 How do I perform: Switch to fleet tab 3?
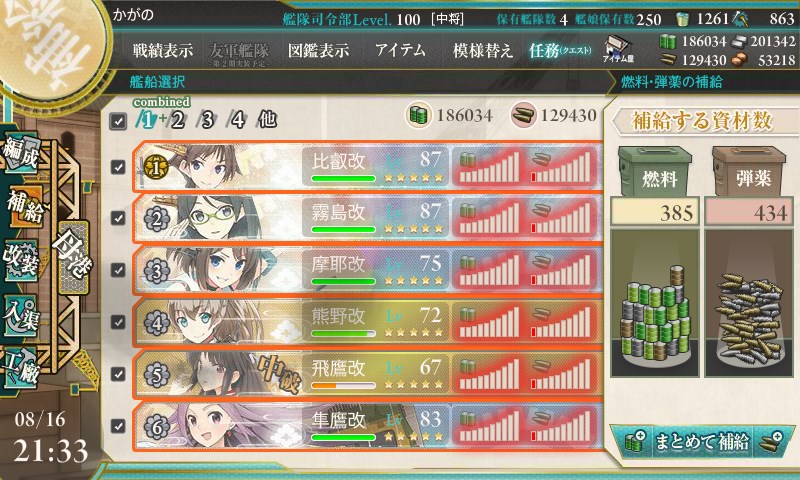click(207, 120)
